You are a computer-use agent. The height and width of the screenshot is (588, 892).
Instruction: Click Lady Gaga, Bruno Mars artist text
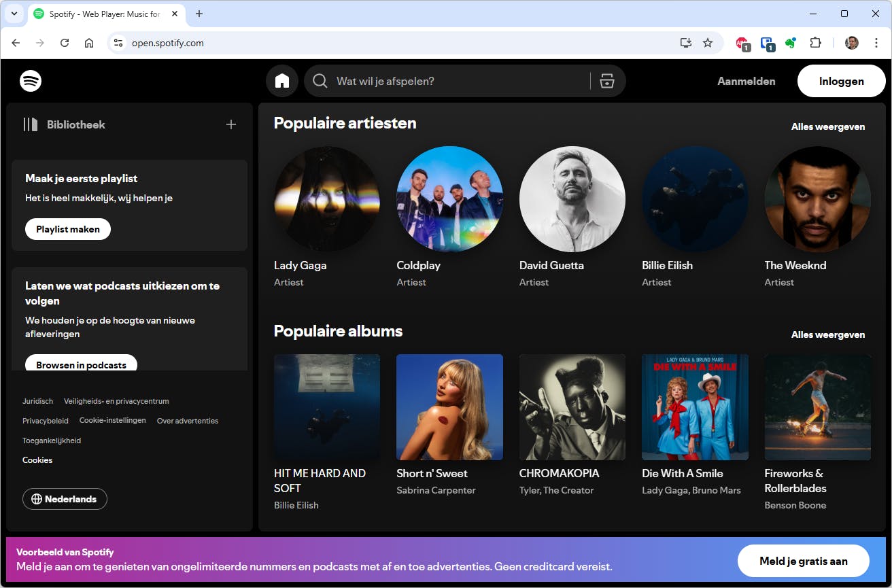[691, 490]
